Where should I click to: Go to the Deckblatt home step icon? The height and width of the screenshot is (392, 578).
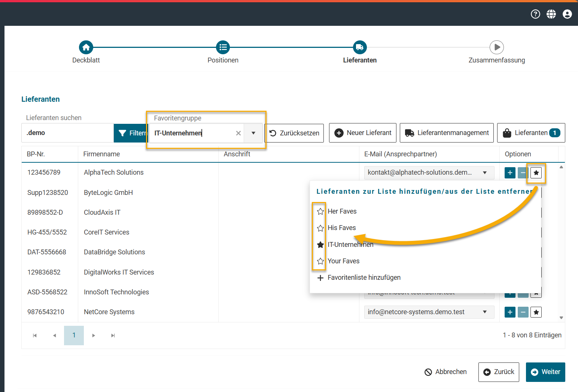(x=86, y=48)
